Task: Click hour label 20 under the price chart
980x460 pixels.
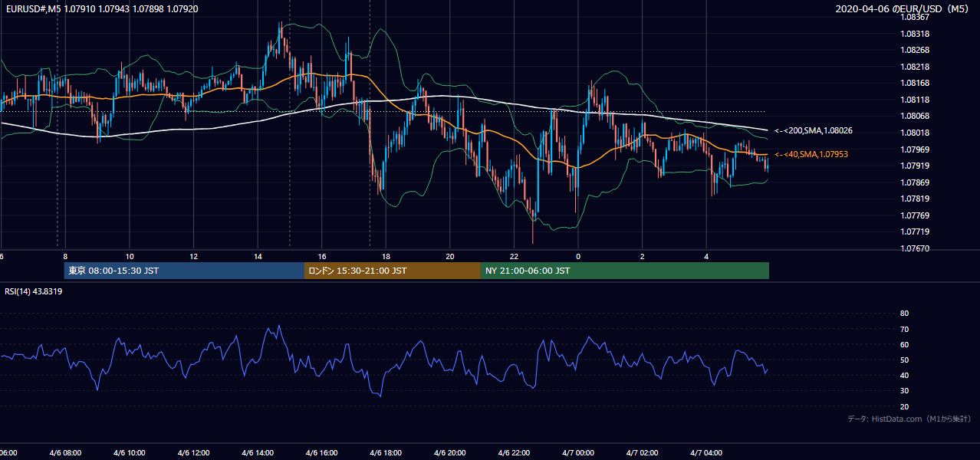Action: click(x=450, y=256)
